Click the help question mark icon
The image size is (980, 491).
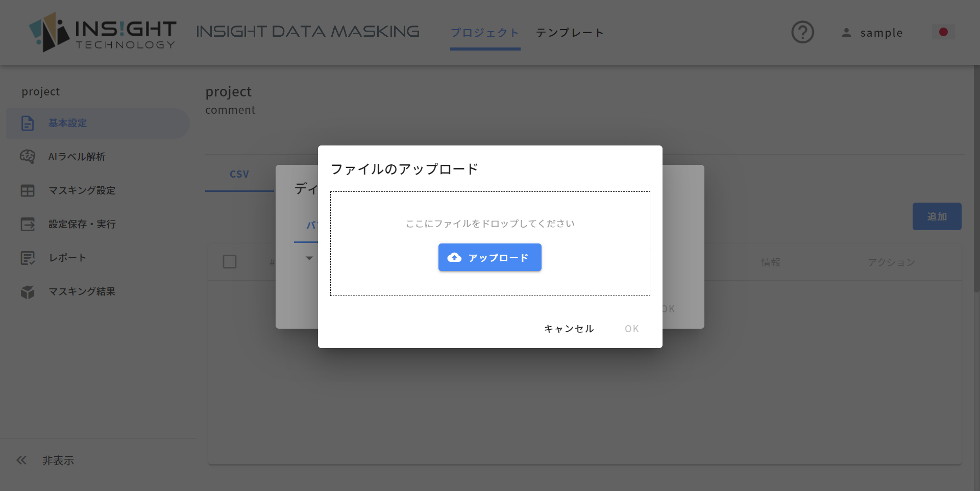pos(802,32)
